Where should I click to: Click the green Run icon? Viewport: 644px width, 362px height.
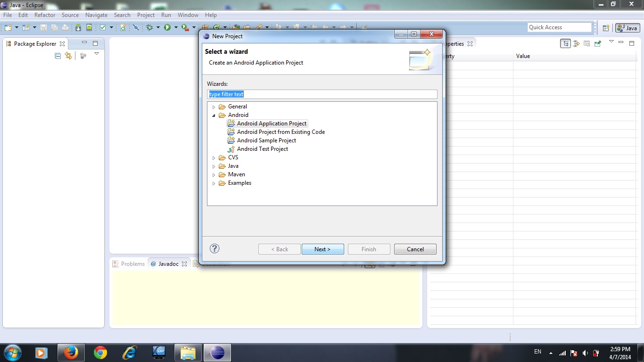(x=167, y=27)
